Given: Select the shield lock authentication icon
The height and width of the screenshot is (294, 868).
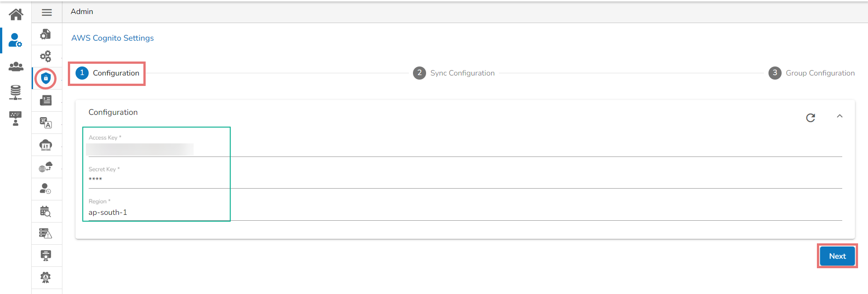Looking at the screenshot, I should pyautogui.click(x=46, y=78).
